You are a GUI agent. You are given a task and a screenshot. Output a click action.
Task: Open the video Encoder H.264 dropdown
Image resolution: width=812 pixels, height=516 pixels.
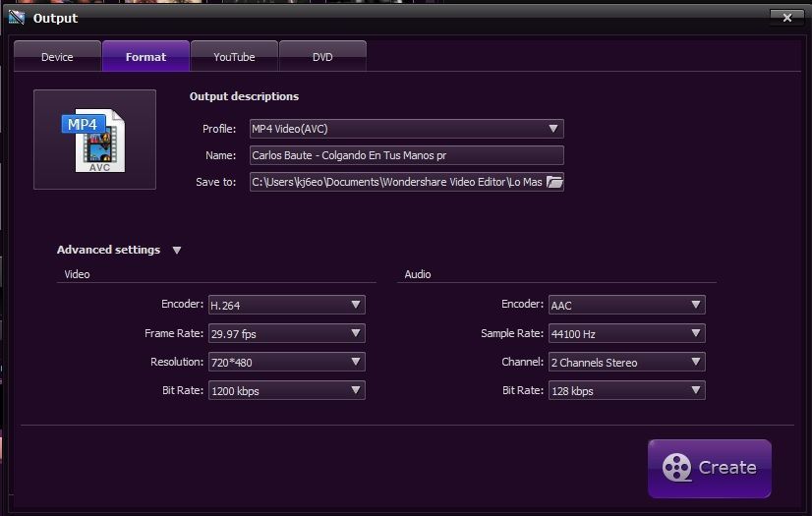click(286, 305)
